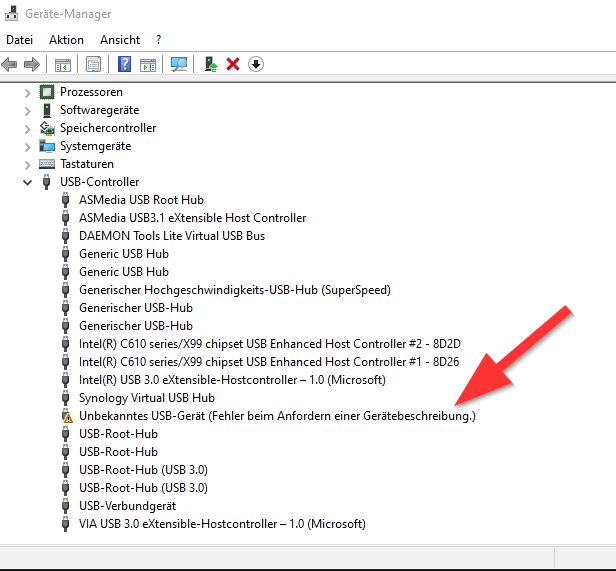Select Intel C610 Enhanced Host Controller #2 - 8D2D

[x=270, y=344]
